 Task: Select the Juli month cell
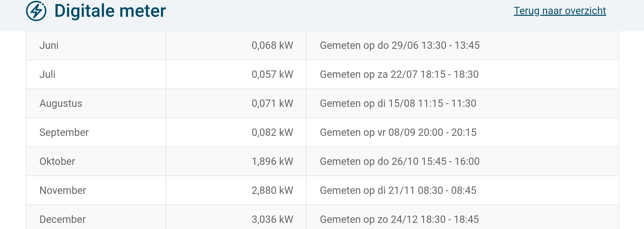pyautogui.click(x=47, y=75)
